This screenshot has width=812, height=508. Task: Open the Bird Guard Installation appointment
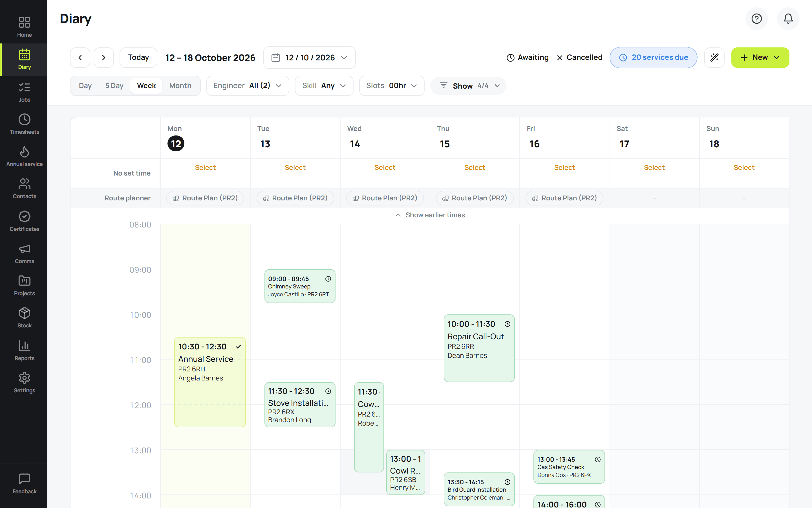pyautogui.click(x=479, y=489)
